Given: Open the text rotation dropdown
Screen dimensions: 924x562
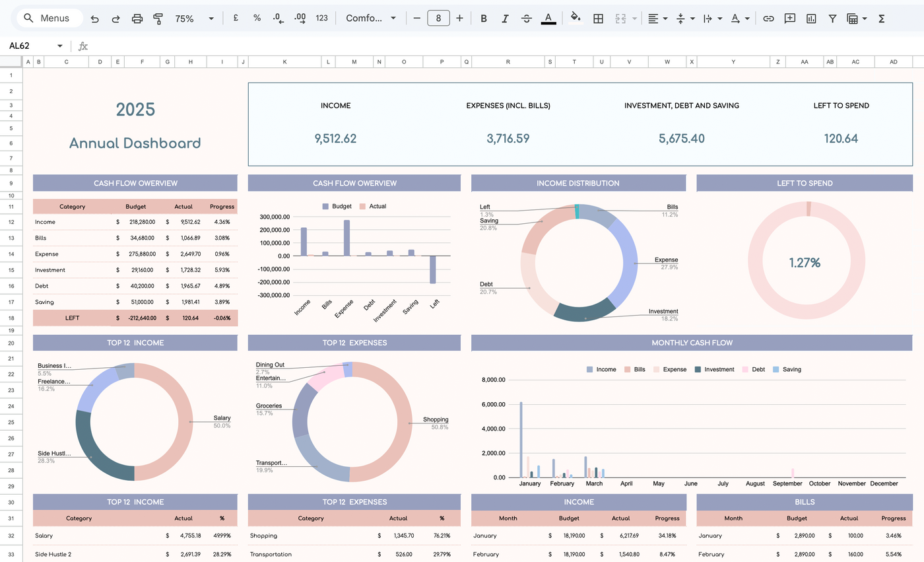Looking at the screenshot, I should (x=740, y=18).
